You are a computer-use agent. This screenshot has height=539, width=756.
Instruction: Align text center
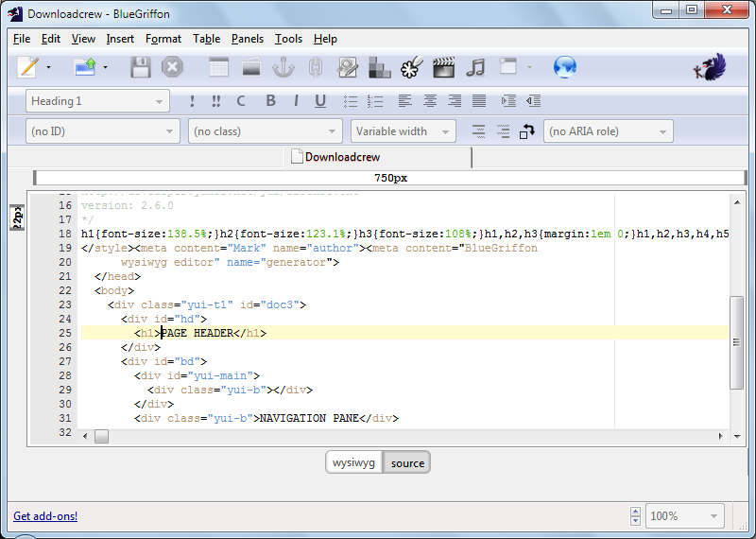(x=430, y=100)
